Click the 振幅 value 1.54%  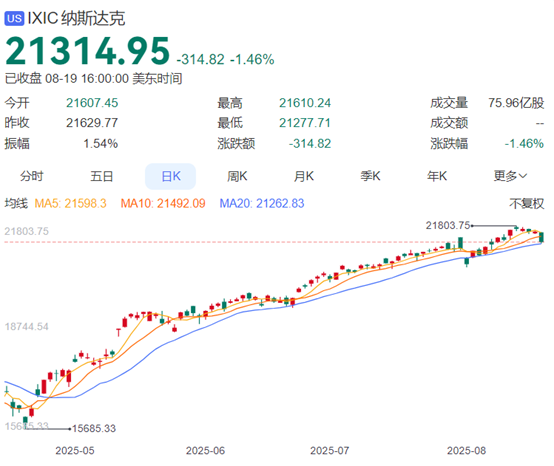click(100, 143)
